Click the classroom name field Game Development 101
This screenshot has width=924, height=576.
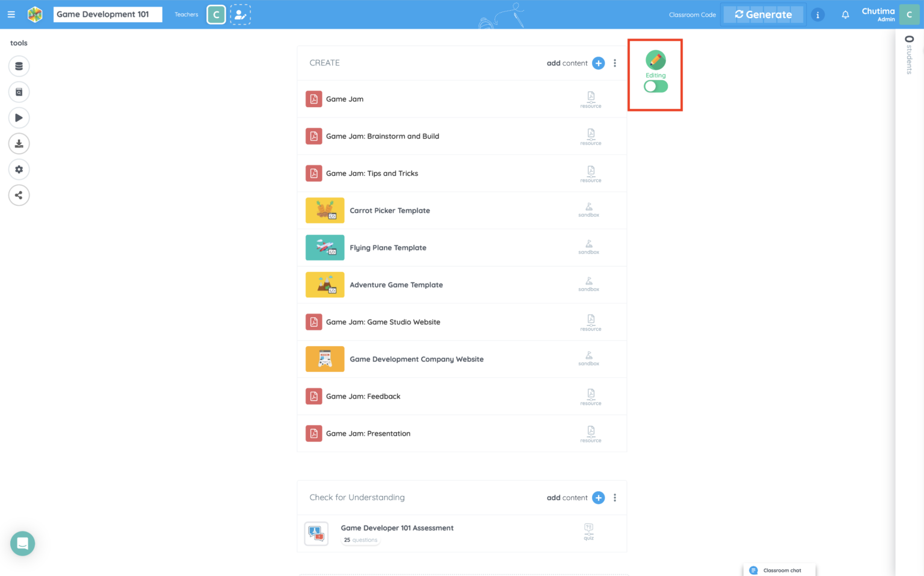pos(108,14)
